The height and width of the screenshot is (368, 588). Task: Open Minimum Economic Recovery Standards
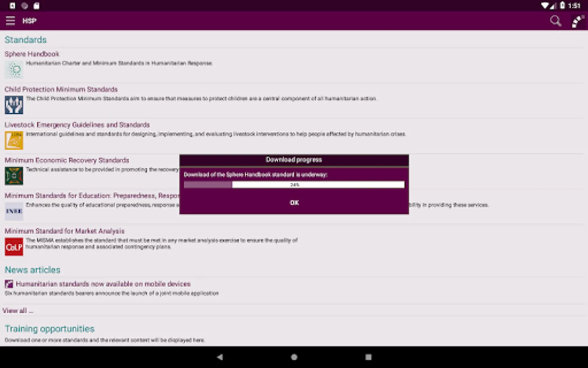[x=67, y=160]
